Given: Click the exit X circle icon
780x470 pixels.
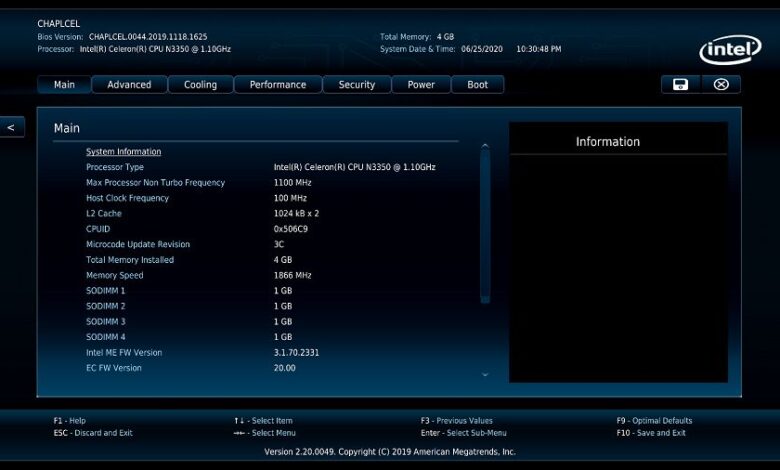Looking at the screenshot, I should pos(721,85).
